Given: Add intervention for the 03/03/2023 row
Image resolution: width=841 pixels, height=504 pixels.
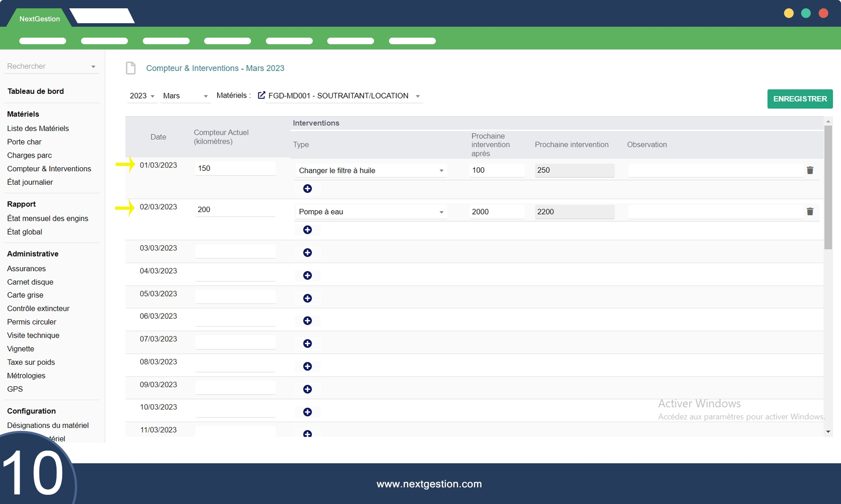Looking at the screenshot, I should click(x=307, y=253).
